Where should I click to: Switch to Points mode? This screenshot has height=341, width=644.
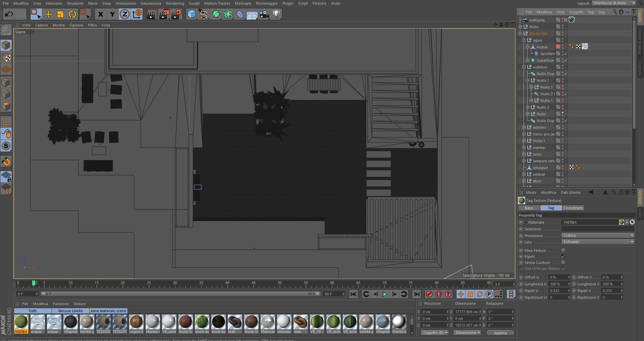pyautogui.click(x=6, y=82)
